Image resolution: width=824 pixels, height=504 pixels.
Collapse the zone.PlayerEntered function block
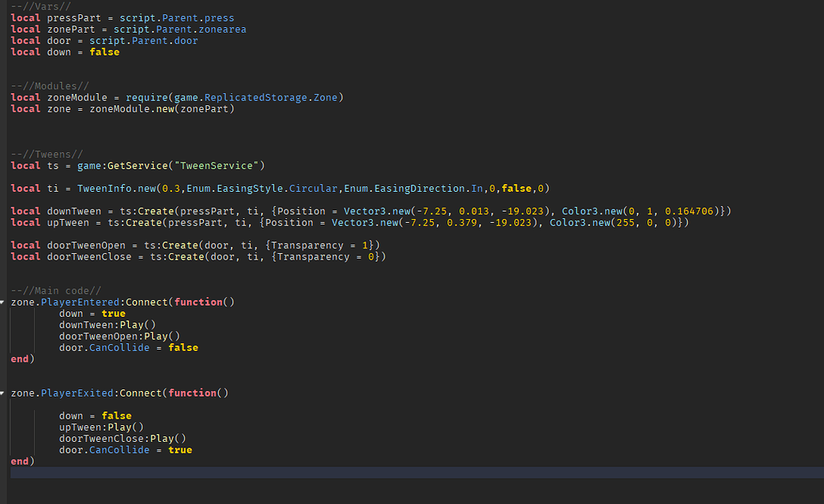4,302
